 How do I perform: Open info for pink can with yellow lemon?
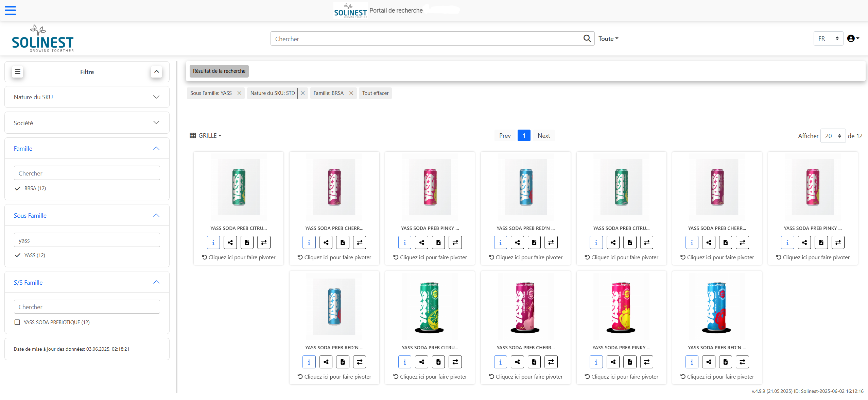coord(596,362)
